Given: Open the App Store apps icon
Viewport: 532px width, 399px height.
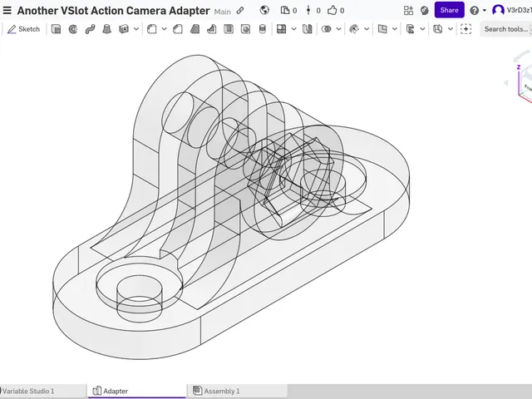Looking at the screenshot, I should point(408,10).
